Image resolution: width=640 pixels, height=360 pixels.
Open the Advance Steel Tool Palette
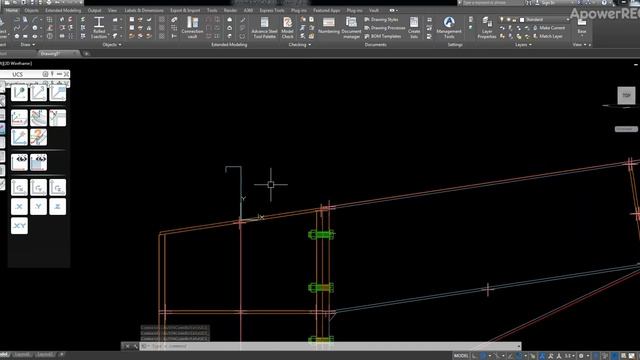pos(264,28)
